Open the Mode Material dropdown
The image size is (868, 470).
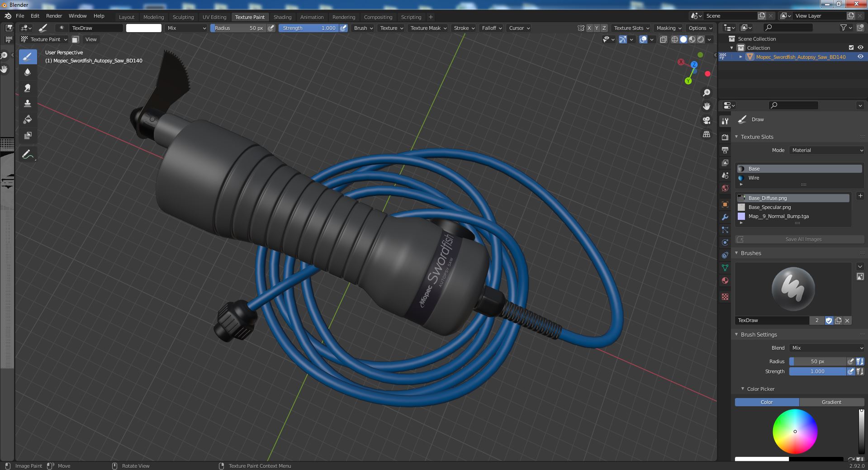(827, 150)
